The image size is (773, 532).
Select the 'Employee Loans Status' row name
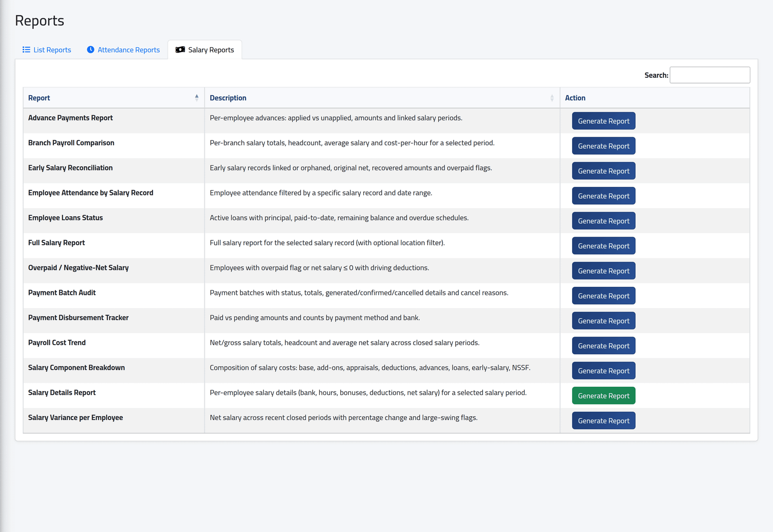pyautogui.click(x=65, y=218)
